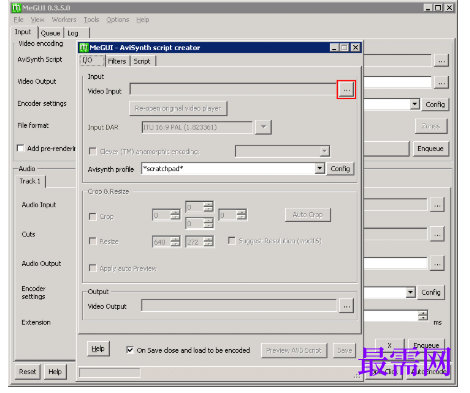Enable the Resize checkbox
The image size is (470, 393).
click(93, 241)
